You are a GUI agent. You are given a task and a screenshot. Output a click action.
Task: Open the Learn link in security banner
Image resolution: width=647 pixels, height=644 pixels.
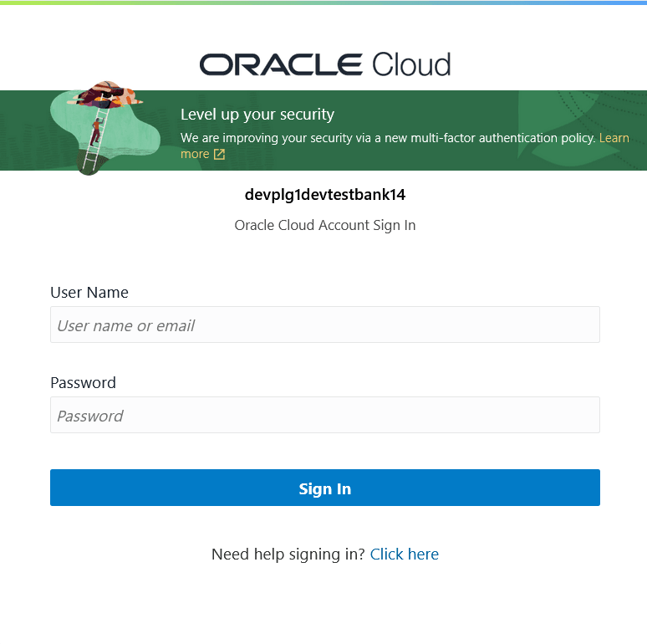[614, 138]
